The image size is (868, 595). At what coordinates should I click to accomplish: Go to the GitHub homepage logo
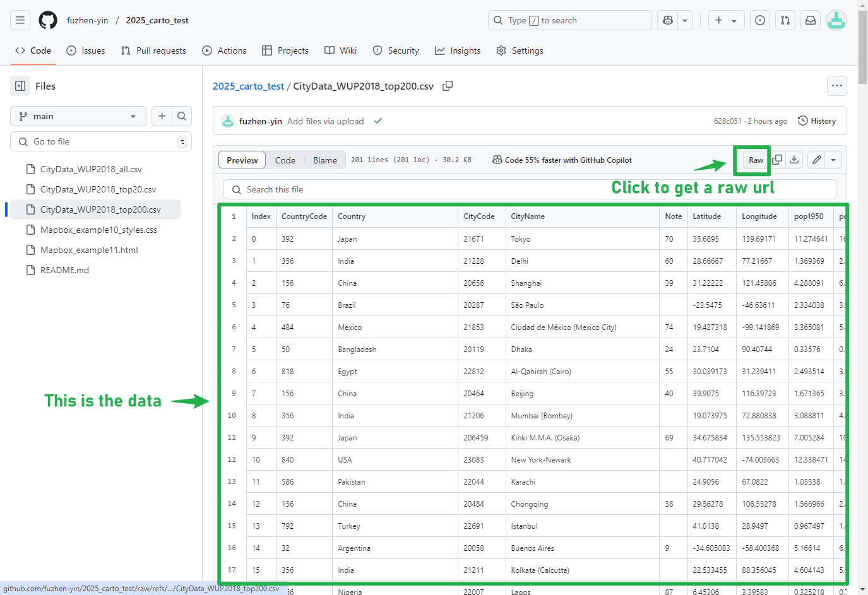pyautogui.click(x=48, y=20)
